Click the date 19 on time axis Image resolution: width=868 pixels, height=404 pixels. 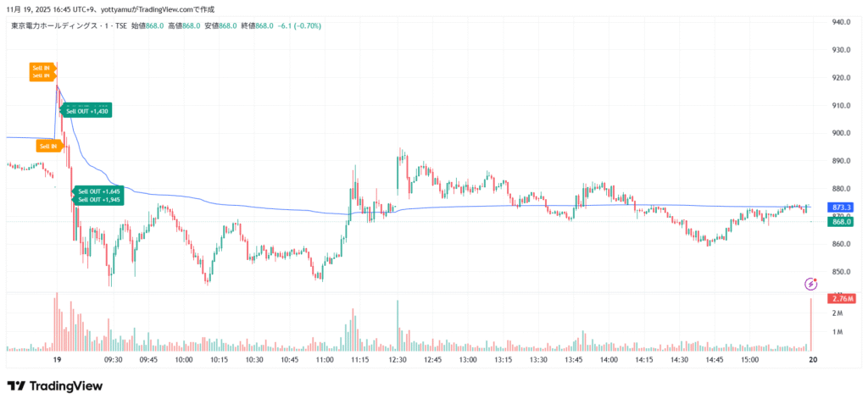[57, 359]
